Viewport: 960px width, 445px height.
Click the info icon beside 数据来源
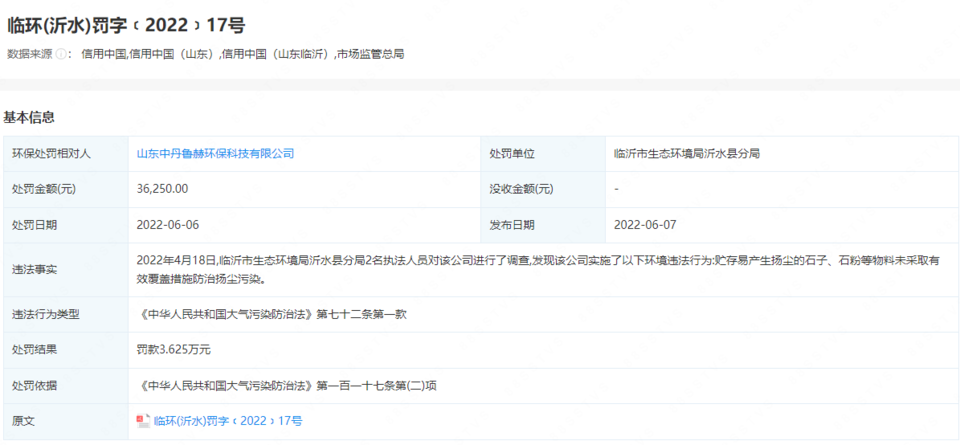click(61, 54)
